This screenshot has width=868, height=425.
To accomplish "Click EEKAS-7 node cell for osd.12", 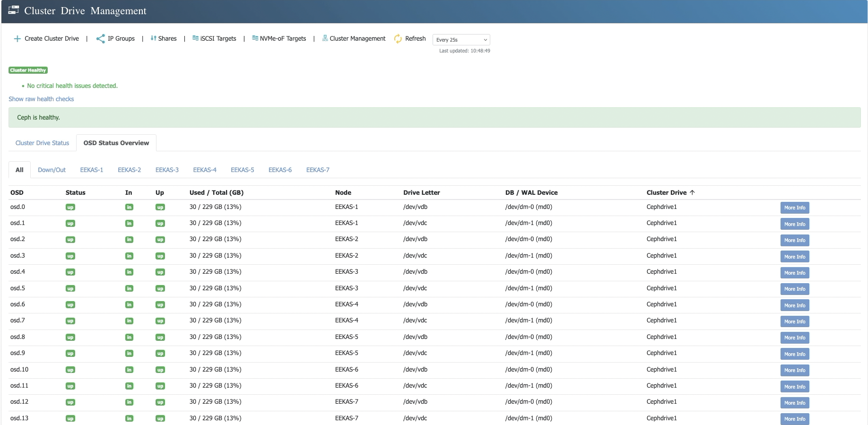I will [347, 401].
